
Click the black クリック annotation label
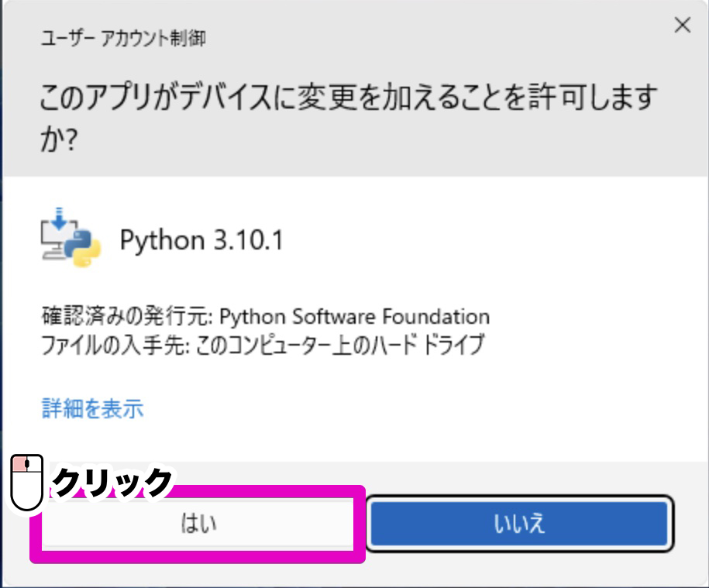point(112,482)
